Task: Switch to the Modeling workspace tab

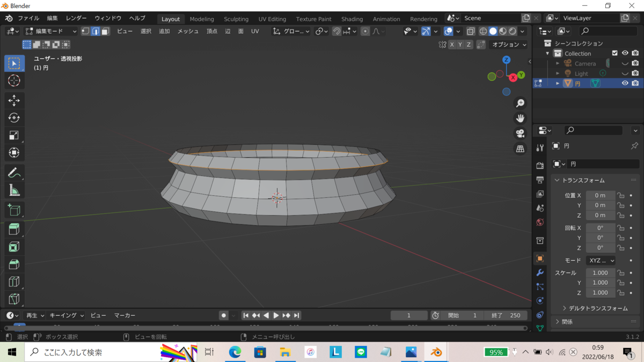Action: [202, 19]
